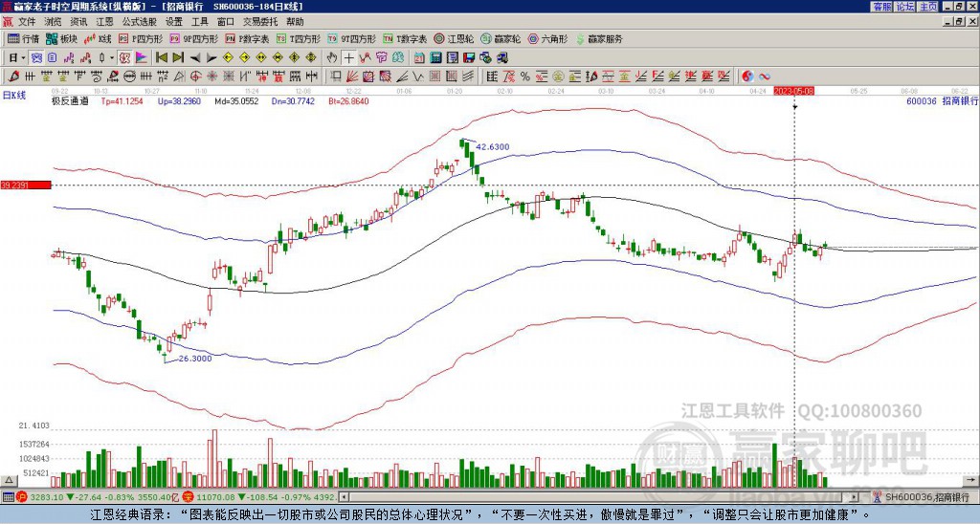Image resolution: width=980 pixels, height=524 pixels.
Task: Open the 江恩 menu
Action: [x=105, y=22]
